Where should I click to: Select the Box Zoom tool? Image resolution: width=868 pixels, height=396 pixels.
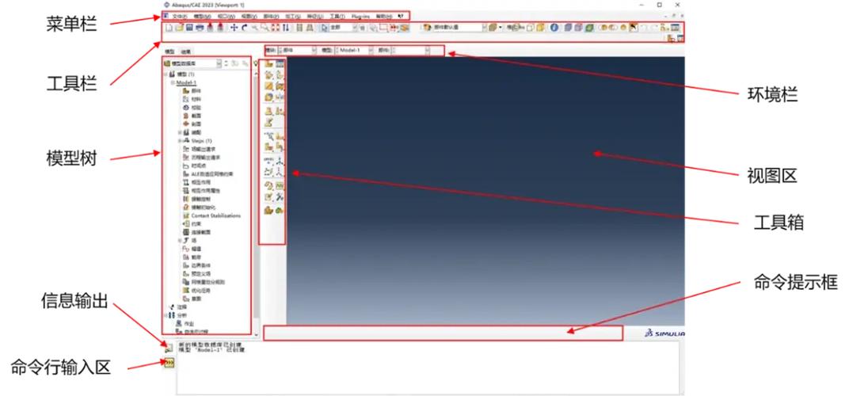click(x=265, y=28)
